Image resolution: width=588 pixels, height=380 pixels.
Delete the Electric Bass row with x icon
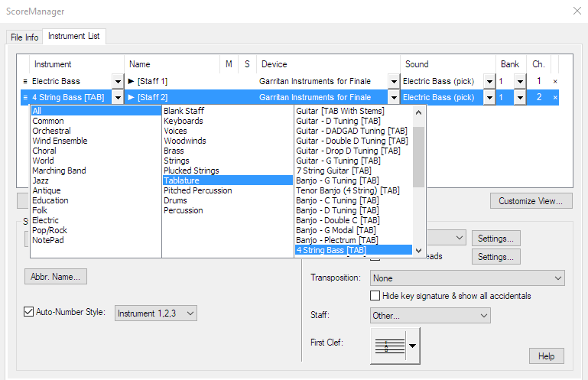[555, 81]
